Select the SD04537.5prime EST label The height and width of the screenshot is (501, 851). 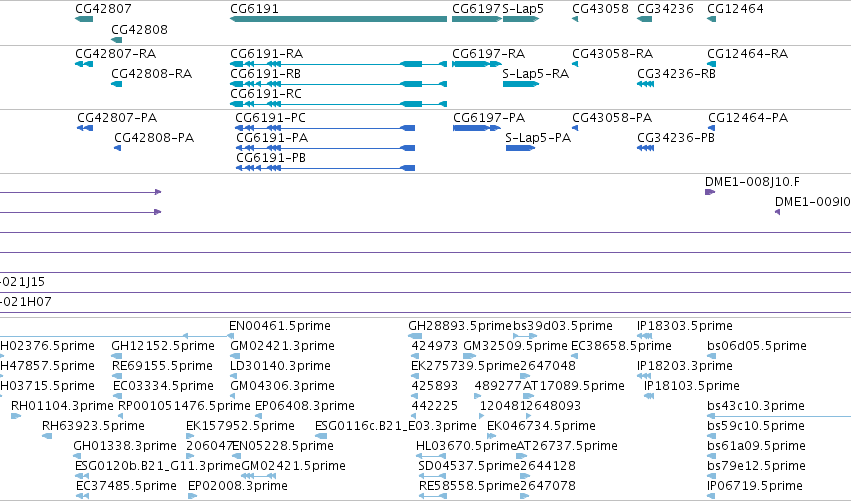(469, 466)
